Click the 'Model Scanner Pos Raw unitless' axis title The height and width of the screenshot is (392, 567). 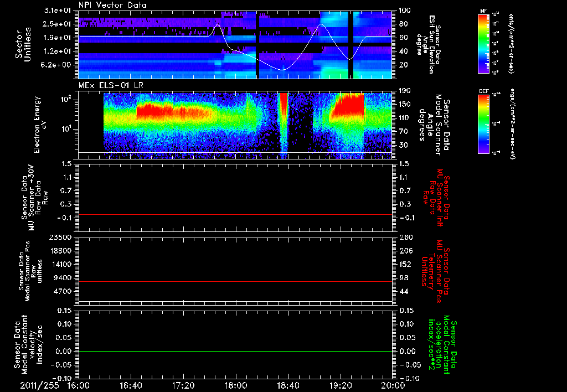(30, 271)
